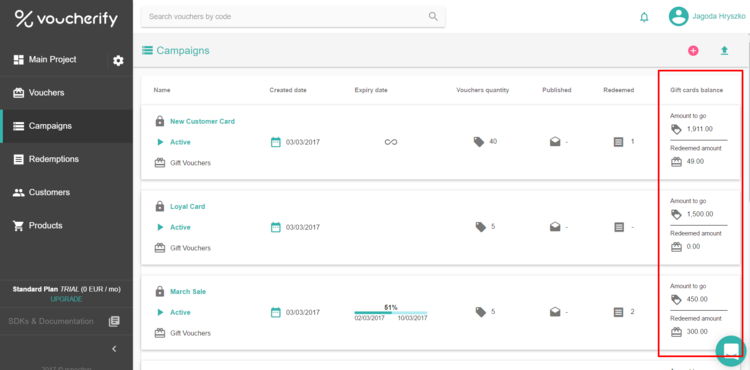Click the amount to go value 450.00
Viewport: 750px width, 370px height.
[697, 299]
